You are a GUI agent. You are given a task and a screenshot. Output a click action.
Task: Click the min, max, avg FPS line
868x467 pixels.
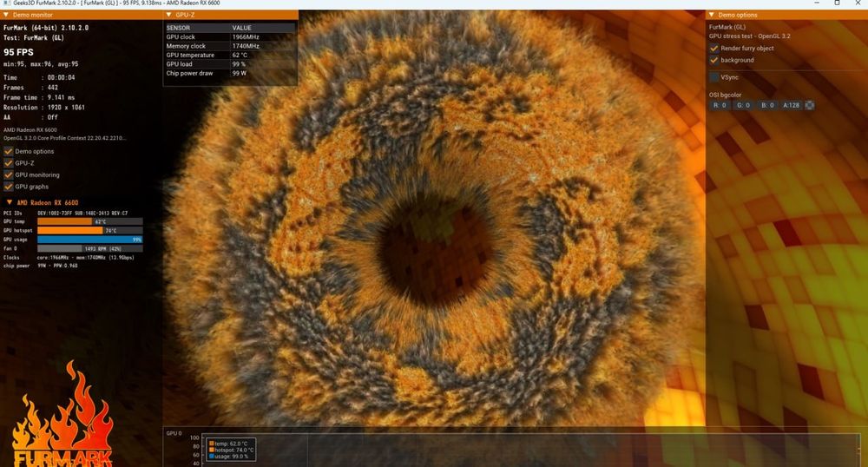[x=41, y=64]
